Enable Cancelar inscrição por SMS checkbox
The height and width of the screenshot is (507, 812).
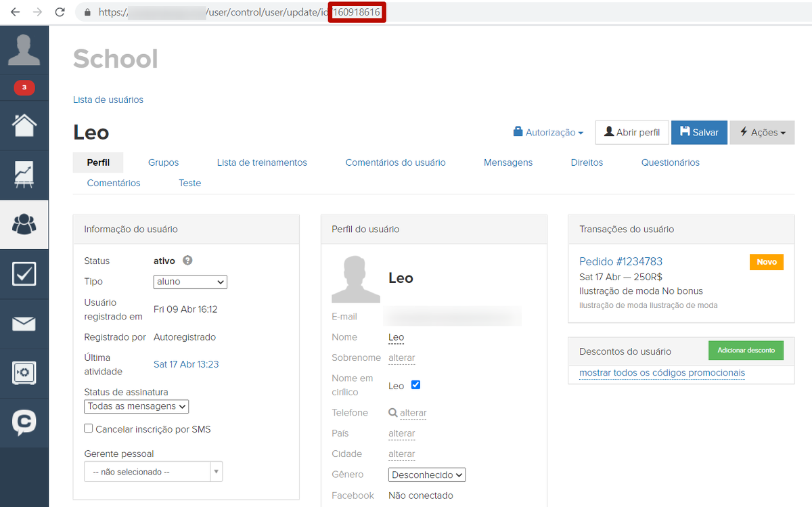point(89,428)
